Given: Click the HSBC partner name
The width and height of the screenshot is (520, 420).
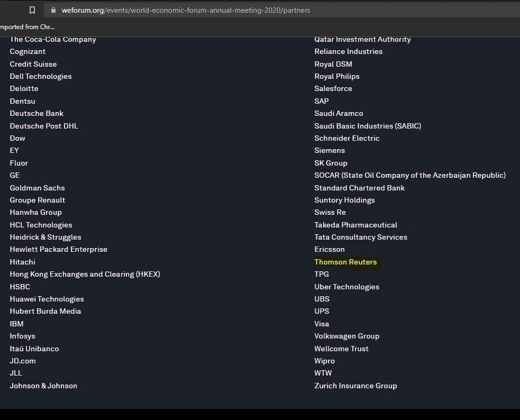Looking at the screenshot, I should pos(20,287).
